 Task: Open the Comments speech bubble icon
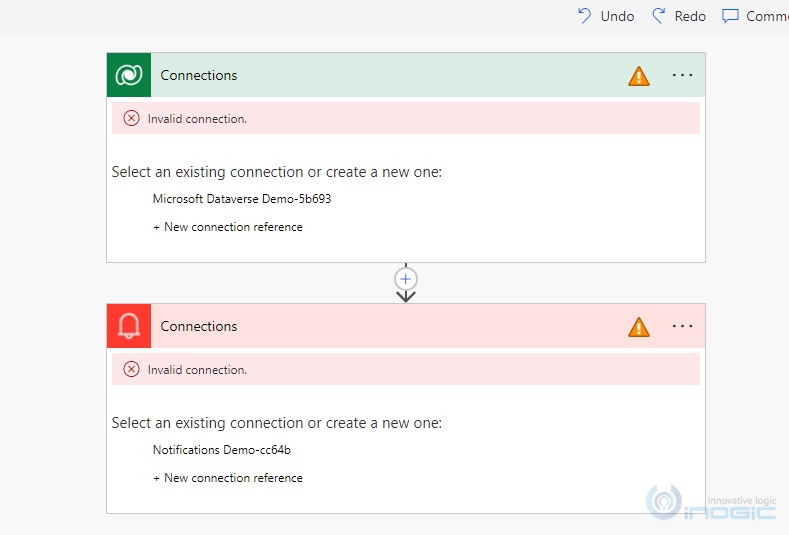730,16
